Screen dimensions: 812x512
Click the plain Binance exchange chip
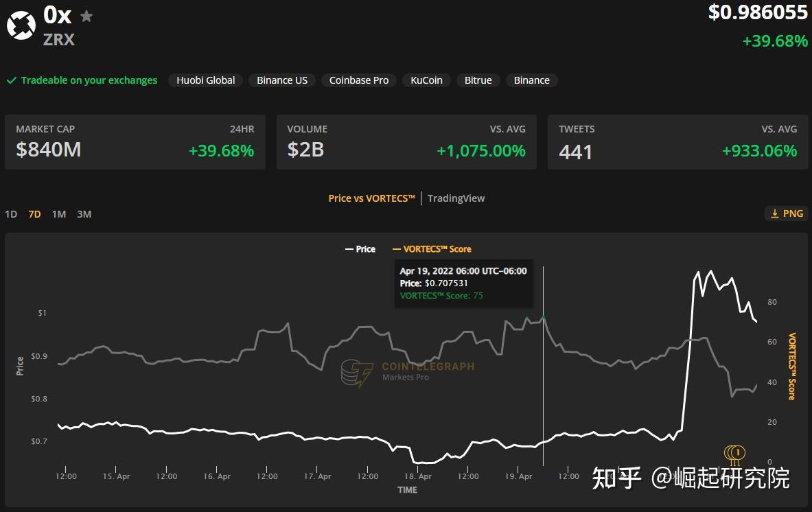click(532, 80)
